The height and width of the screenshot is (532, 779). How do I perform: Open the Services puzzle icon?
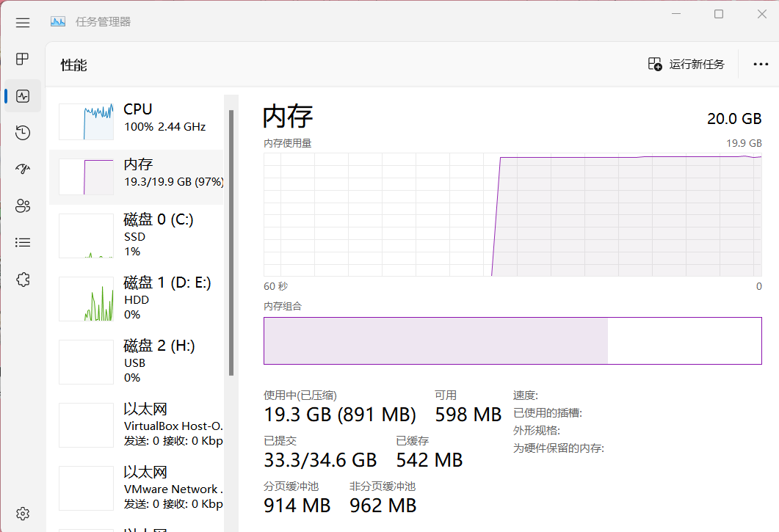click(x=23, y=280)
